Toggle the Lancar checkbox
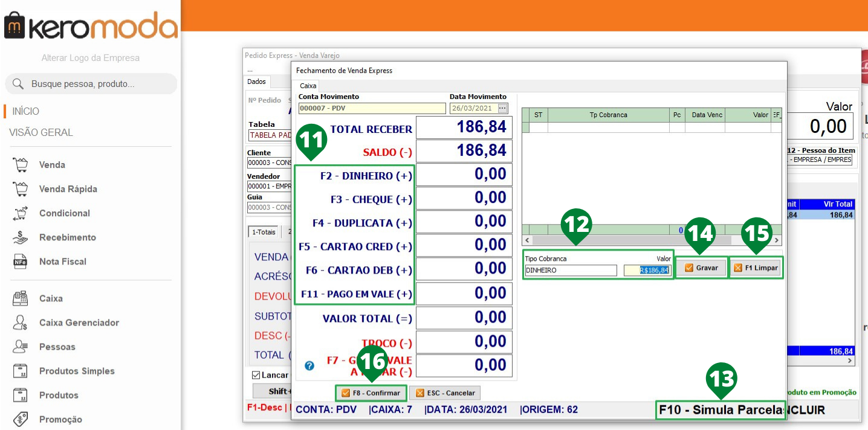Image resolution: width=868 pixels, height=430 pixels. [256, 375]
